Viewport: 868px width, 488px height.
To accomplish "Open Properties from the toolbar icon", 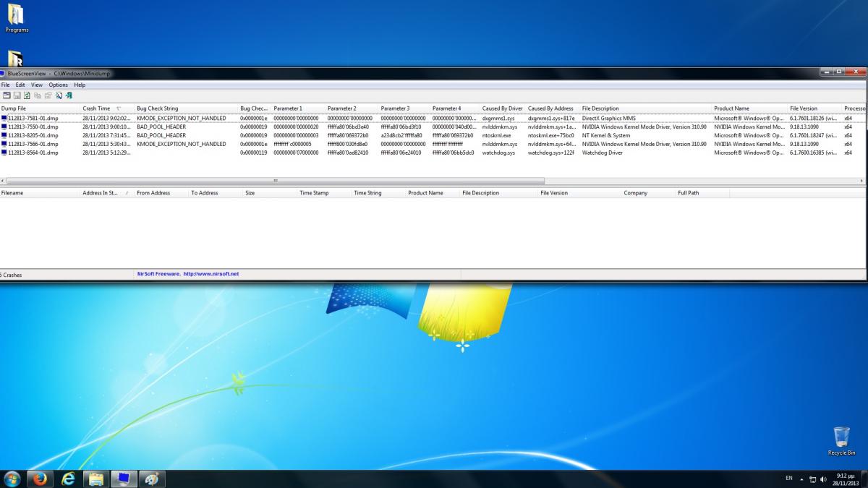I will coord(48,95).
